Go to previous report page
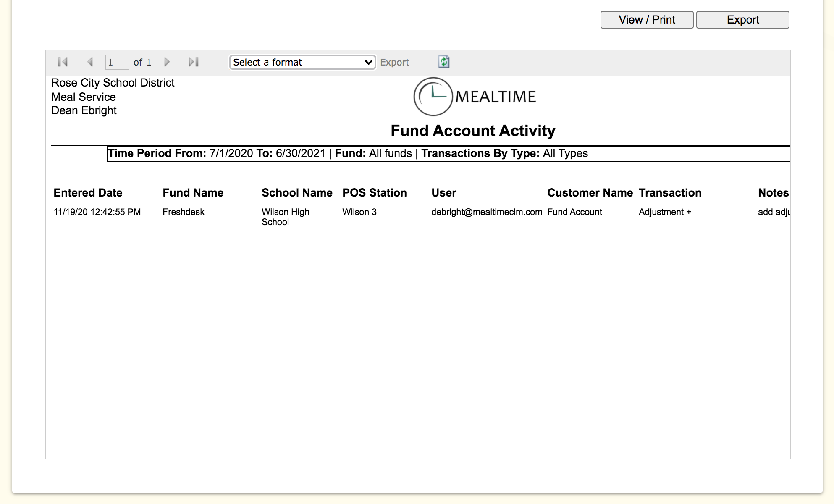834x504 pixels. pos(90,62)
